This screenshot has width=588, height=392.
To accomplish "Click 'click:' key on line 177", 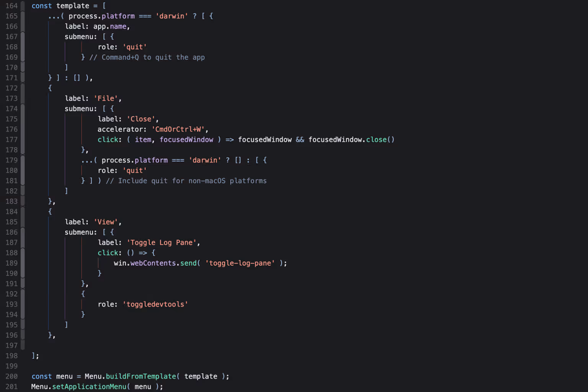I will [x=110, y=140].
